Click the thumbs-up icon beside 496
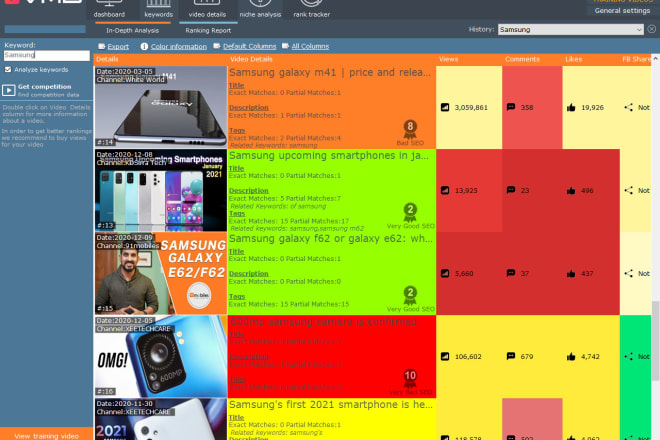Image resolution: width=660 pixels, height=440 pixels. coord(571,190)
